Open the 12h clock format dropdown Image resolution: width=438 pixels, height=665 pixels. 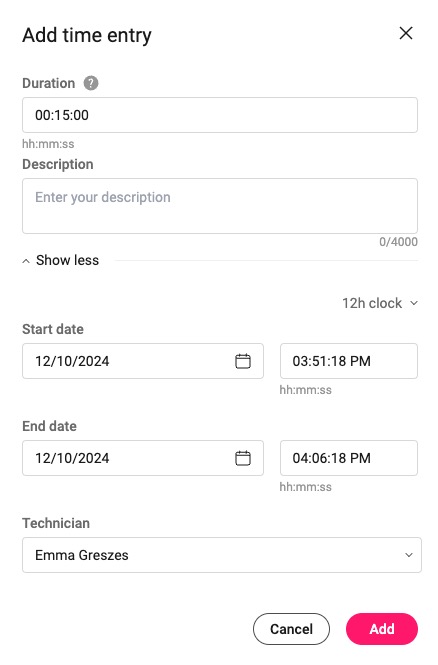coord(380,303)
